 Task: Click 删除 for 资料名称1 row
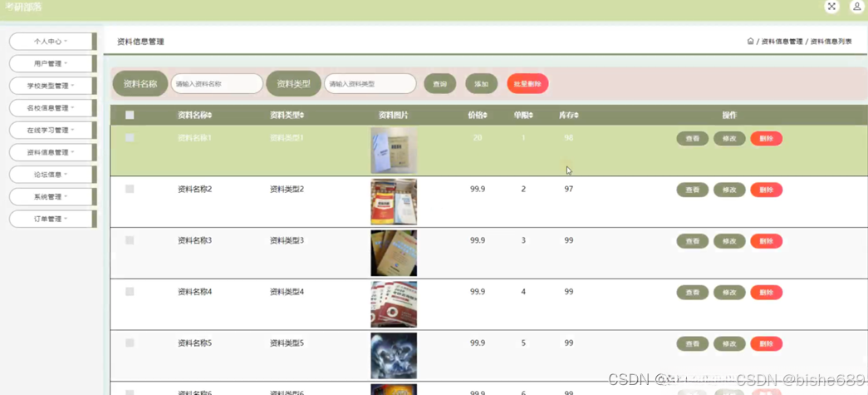click(766, 139)
